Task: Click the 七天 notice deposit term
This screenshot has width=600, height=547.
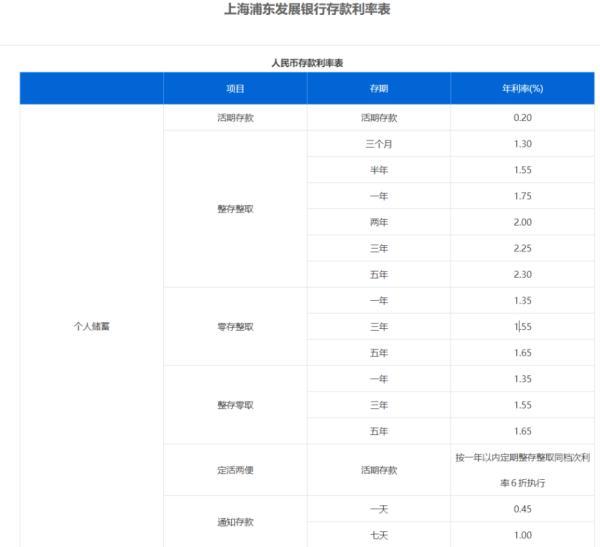Action: coord(378,535)
